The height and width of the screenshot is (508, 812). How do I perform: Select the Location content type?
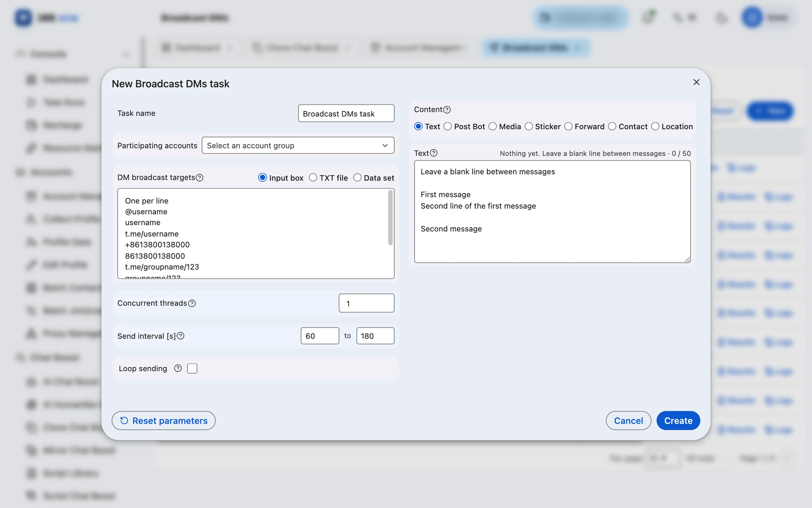tap(655, 126)
